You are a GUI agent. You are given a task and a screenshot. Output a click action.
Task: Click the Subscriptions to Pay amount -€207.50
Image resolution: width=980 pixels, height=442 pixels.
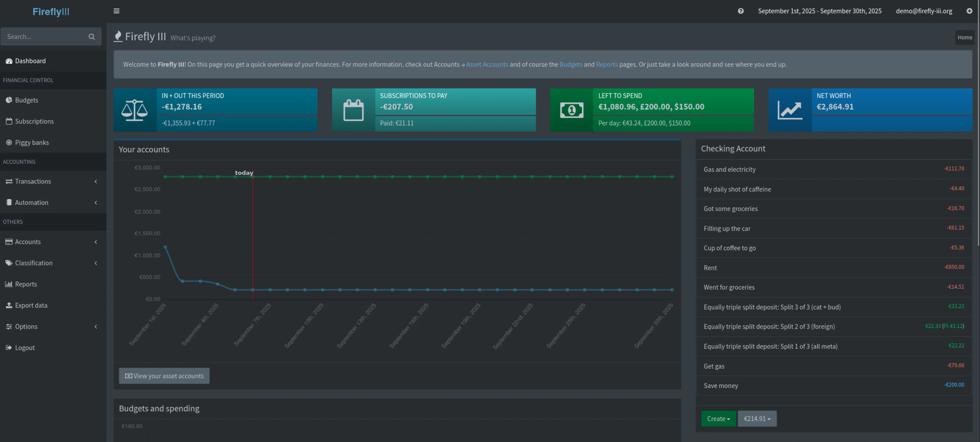point(396,107)
